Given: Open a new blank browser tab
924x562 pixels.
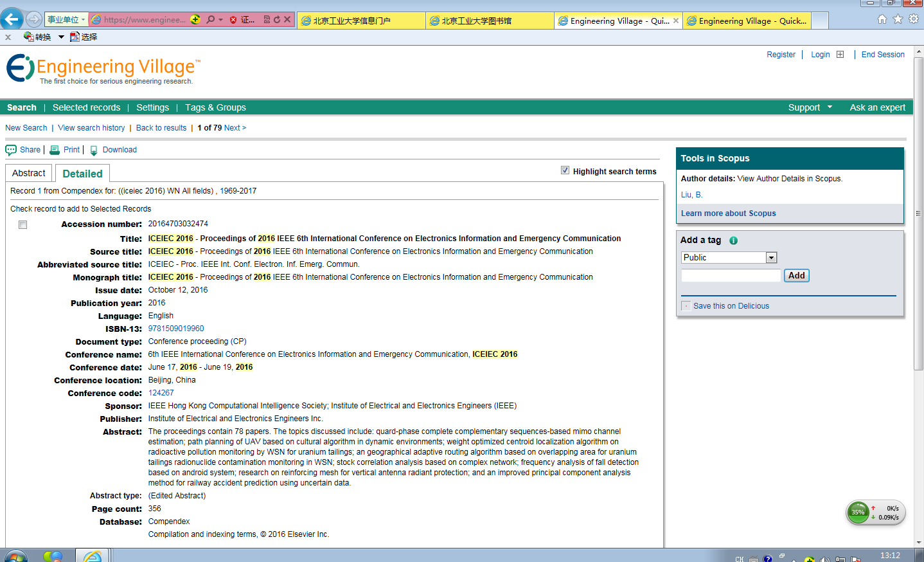Looking at the screenshot, I should [820, 21].
